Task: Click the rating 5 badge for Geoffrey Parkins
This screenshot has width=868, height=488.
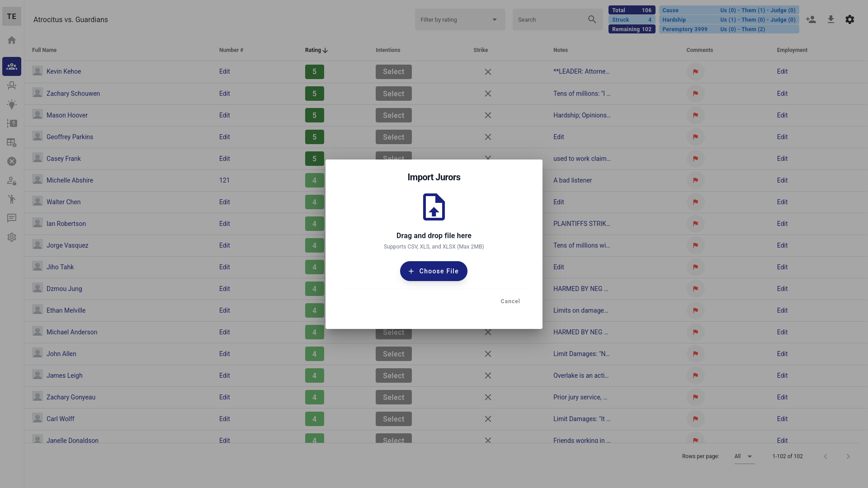Action: point(315,137)
